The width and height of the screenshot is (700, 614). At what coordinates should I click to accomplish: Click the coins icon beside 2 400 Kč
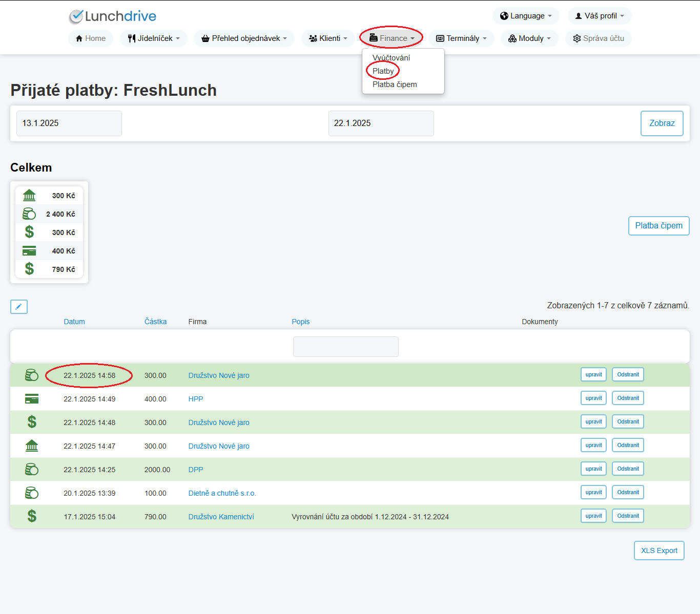pyautogui.click(x=29, y=214)
